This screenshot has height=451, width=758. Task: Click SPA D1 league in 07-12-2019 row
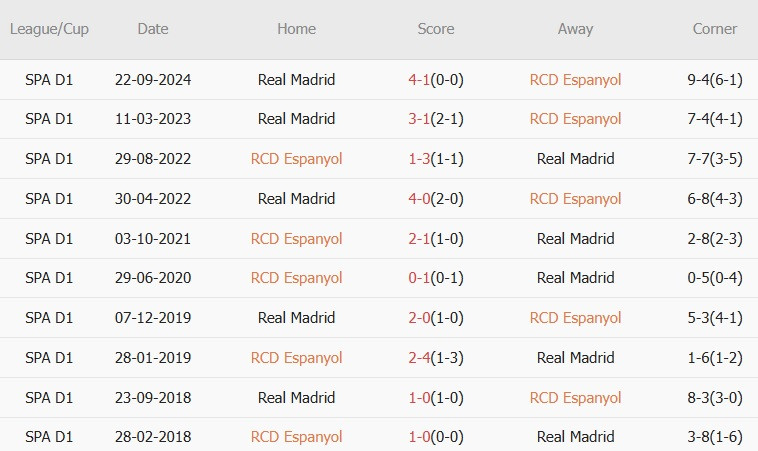(x=49, y=318)
